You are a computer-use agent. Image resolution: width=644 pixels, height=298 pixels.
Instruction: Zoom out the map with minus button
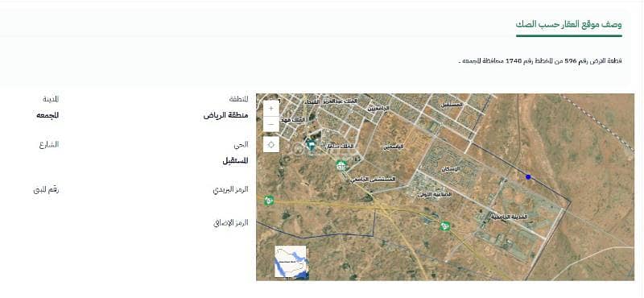pyautogui.click(x=271, y=124)
